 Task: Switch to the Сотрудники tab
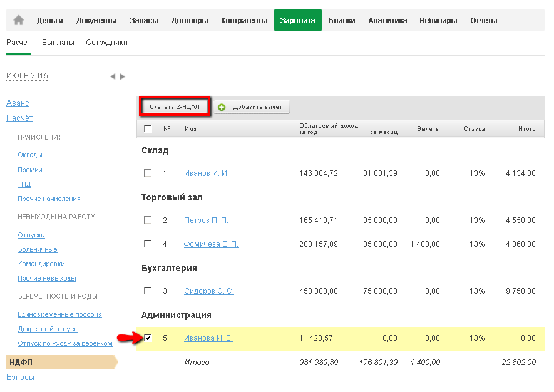pos(106,43)
